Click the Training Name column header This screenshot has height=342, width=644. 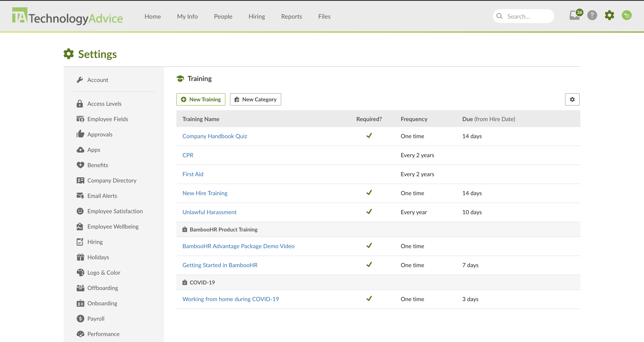click(x=200, y=119)
